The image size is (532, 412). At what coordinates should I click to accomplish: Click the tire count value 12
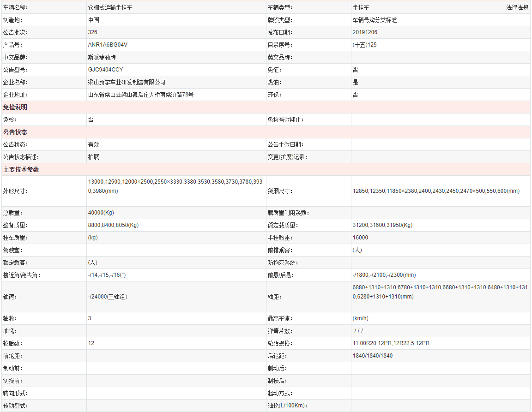(x=91, y=343)
